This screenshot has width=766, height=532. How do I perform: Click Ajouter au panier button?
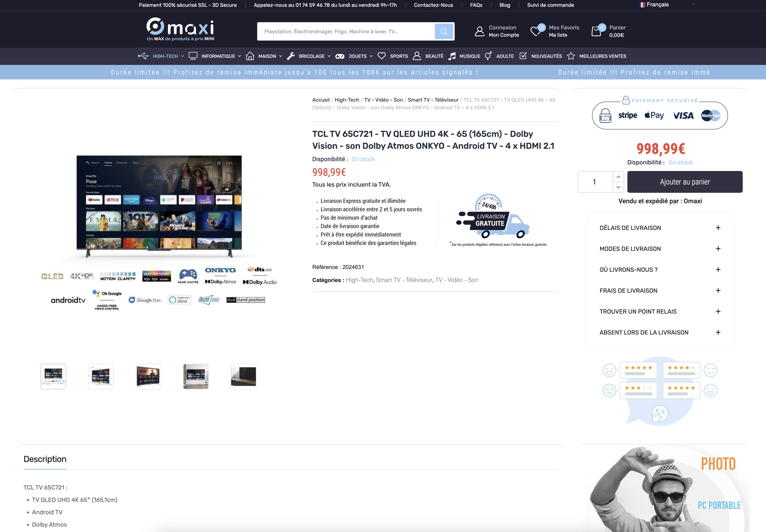[x=685, y=182]
